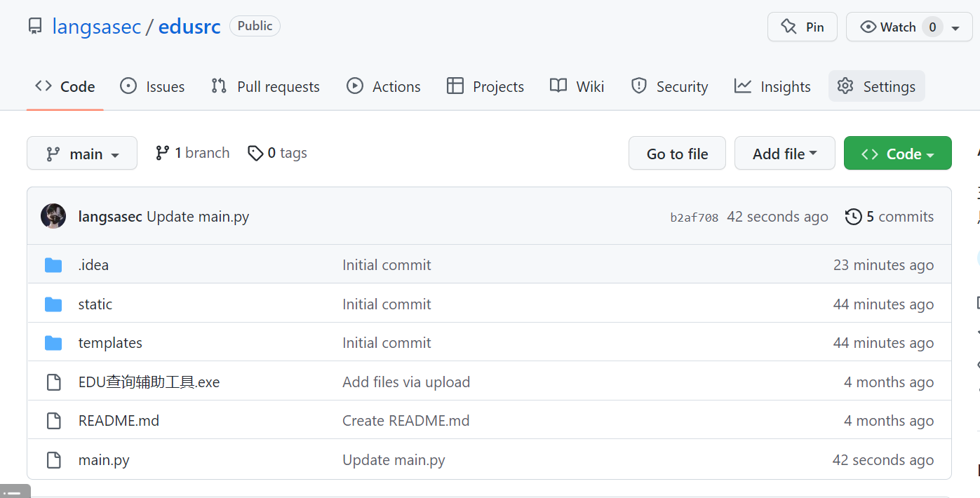Open the Pull requests tab

(265, 86)
